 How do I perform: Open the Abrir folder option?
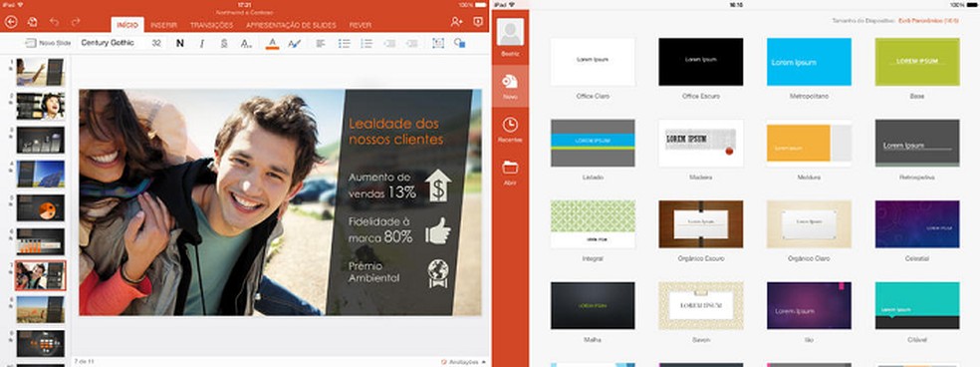pos(510,173)
